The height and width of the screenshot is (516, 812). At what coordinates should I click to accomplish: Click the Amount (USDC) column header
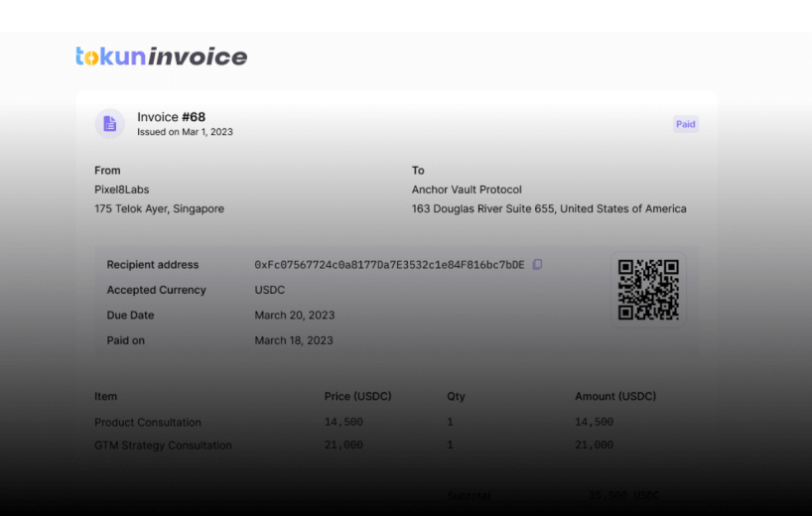615,396
